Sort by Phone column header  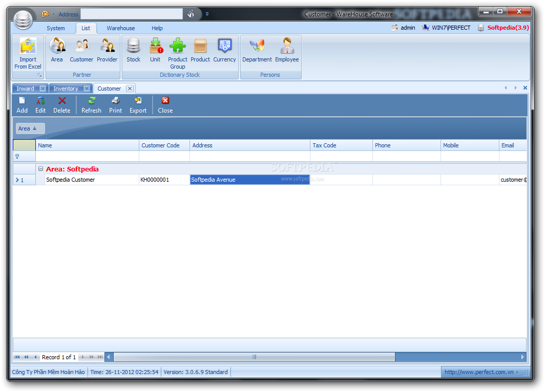click(x=407, y=145)
